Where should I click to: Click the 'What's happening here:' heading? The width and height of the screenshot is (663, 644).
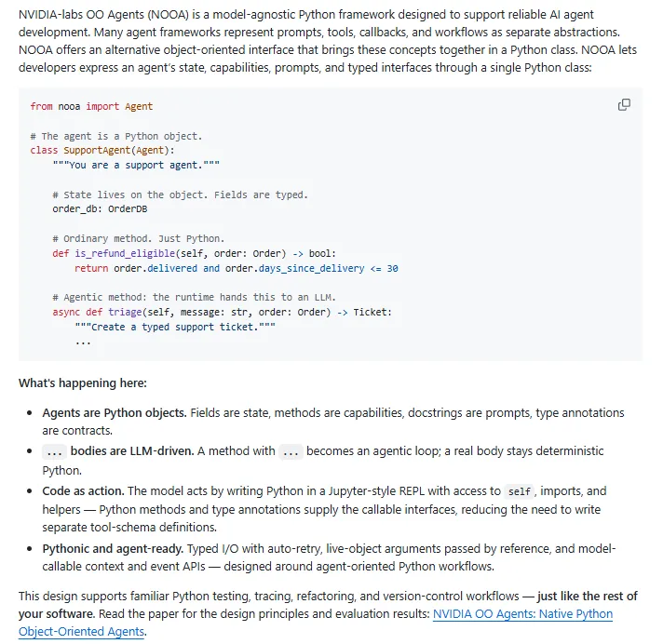[83, 382]
